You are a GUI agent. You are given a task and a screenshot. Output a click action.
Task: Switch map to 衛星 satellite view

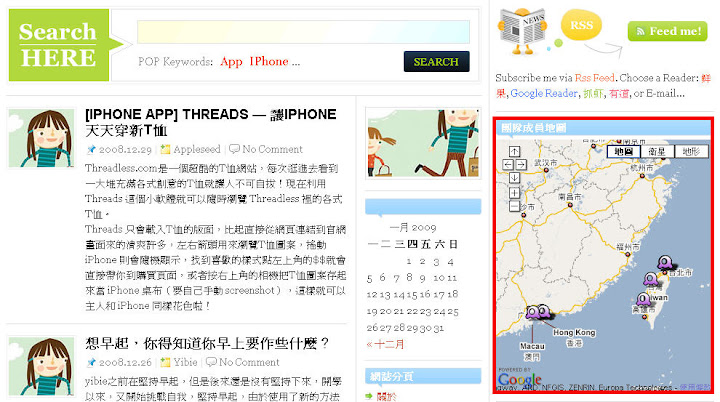657,151
